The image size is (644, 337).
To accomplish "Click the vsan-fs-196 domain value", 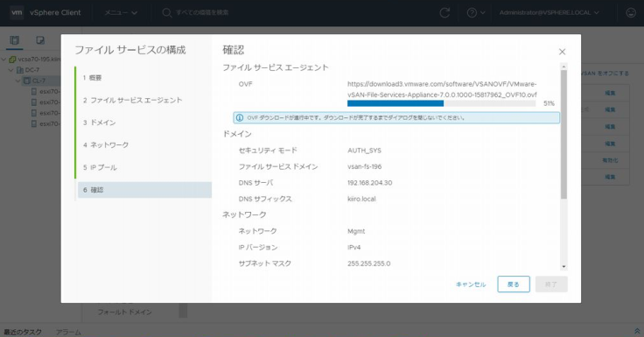I will tap(364, 166).
